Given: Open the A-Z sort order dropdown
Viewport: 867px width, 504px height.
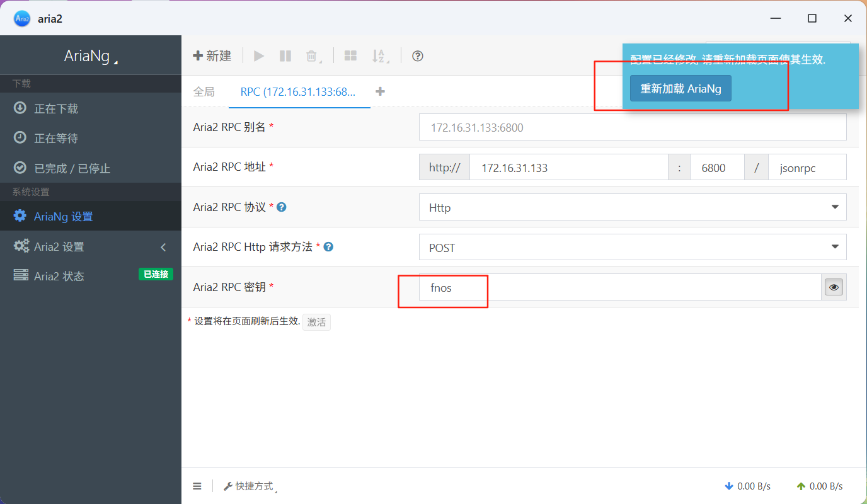Looking at the screenshot, I should point(379,56).
